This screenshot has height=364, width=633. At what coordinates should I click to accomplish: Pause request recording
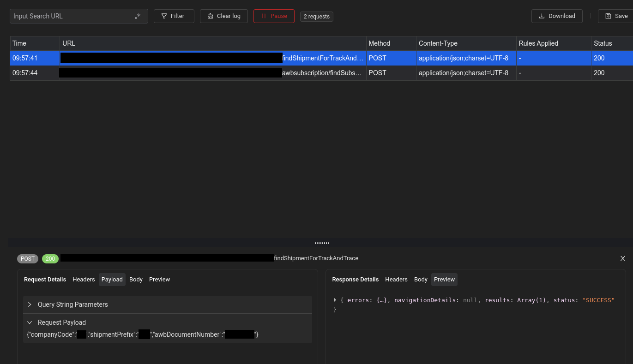274,16
